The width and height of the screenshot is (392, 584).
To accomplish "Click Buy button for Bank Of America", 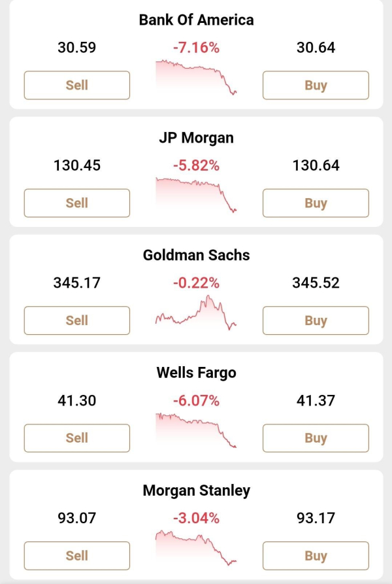I will point(316,85).
